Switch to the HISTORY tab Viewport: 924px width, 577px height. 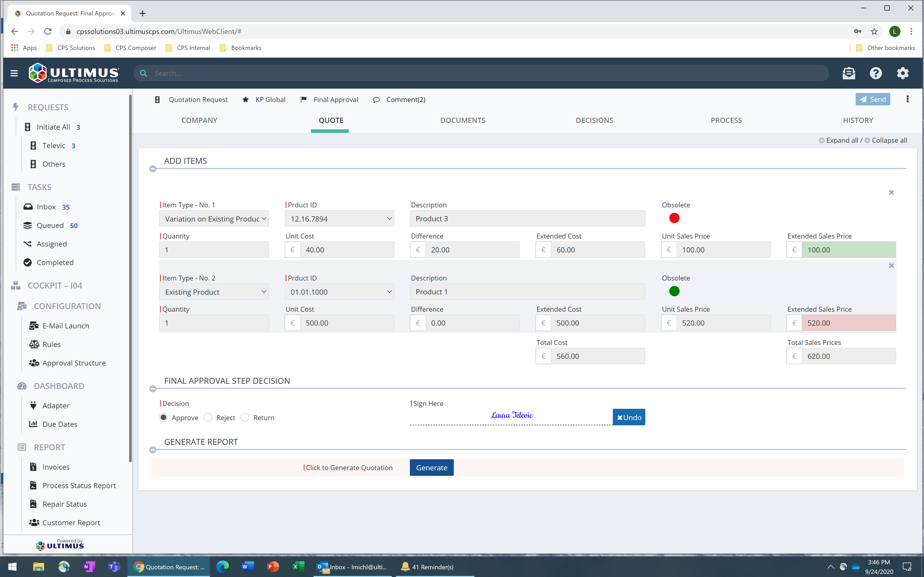(x=857, y=120)
